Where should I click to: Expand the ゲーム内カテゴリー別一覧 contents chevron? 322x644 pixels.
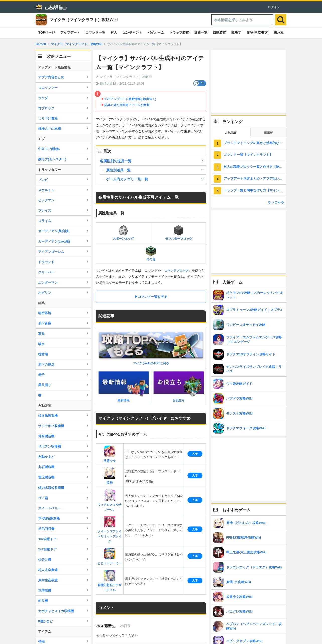pos(202,179)
